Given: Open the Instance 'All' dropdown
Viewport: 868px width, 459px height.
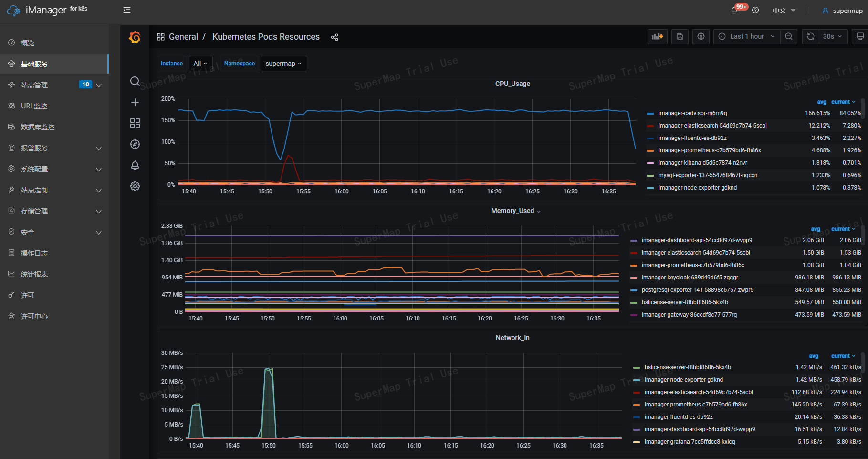Looking at the screenshot, I should 200,64.
